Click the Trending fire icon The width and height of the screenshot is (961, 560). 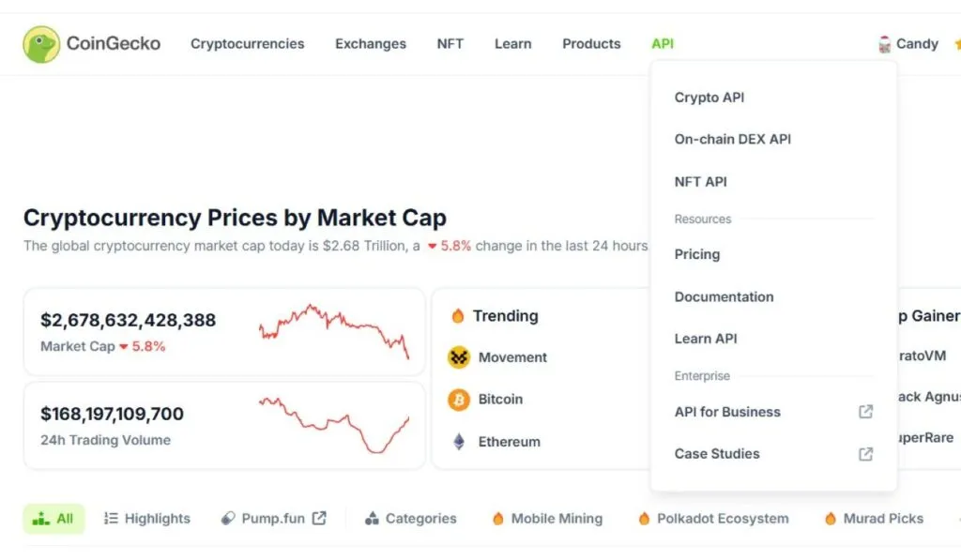coord(458,316)
